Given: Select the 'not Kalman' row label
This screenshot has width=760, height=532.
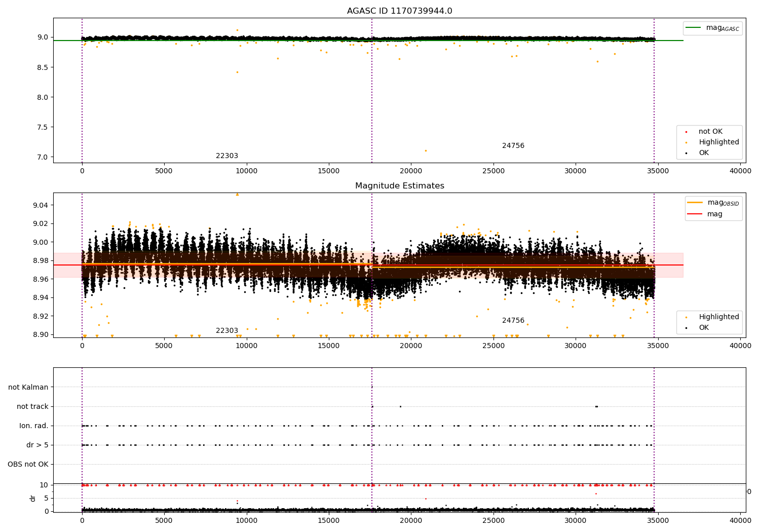Looking at the screenshot, I should tap(28, 388).
